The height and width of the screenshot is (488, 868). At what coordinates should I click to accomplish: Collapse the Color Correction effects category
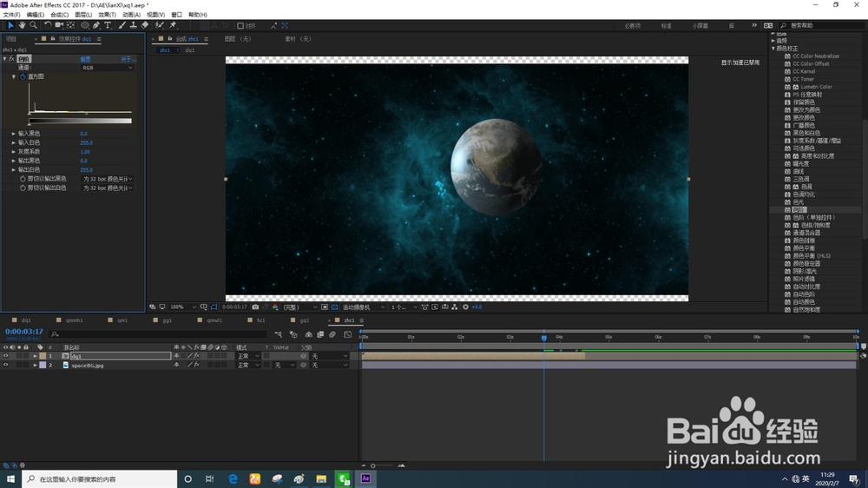coord(773,49)
